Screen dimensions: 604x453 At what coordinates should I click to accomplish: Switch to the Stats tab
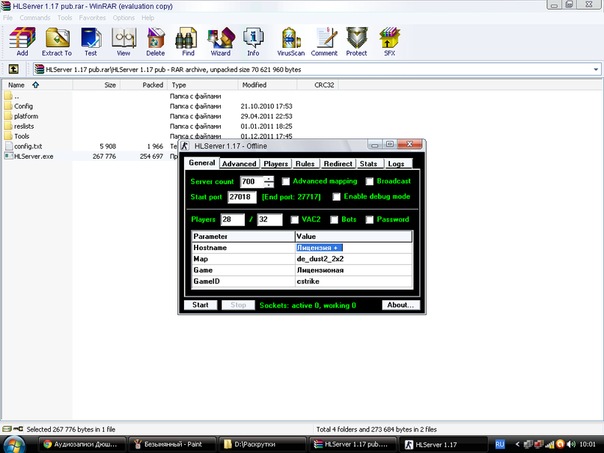point(369,164)
